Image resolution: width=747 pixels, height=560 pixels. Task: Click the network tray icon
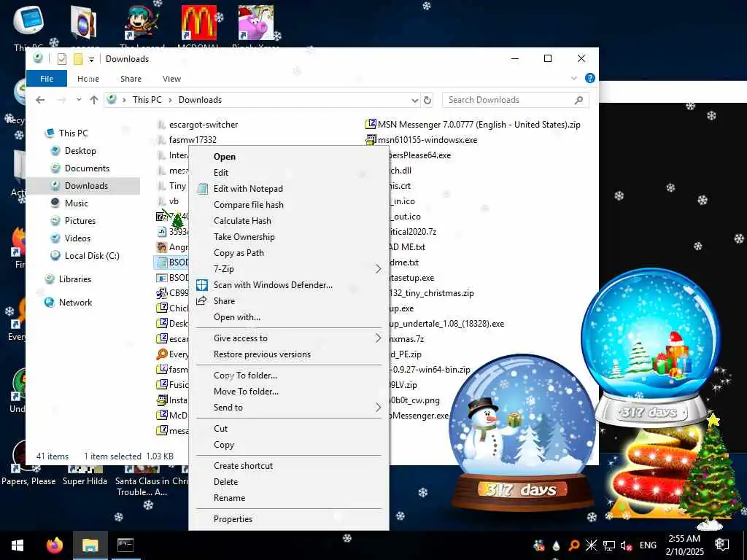609,545
